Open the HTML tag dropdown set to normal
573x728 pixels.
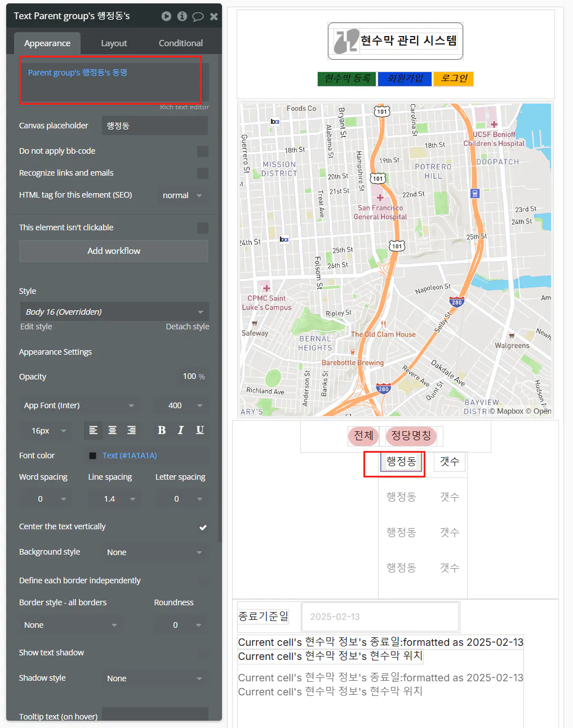pyautogui.click(x=182, y=195)
